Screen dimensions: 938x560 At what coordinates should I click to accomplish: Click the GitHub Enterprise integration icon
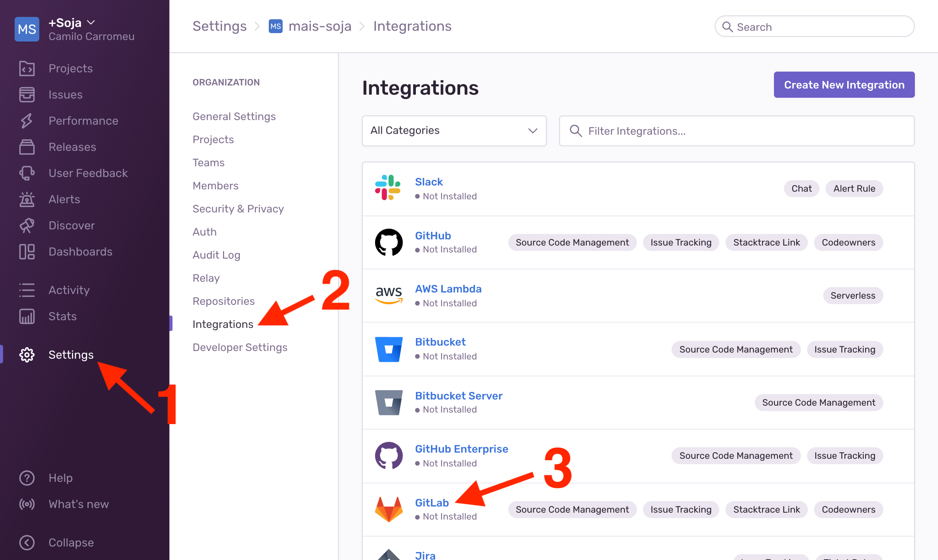click(388, 455)
